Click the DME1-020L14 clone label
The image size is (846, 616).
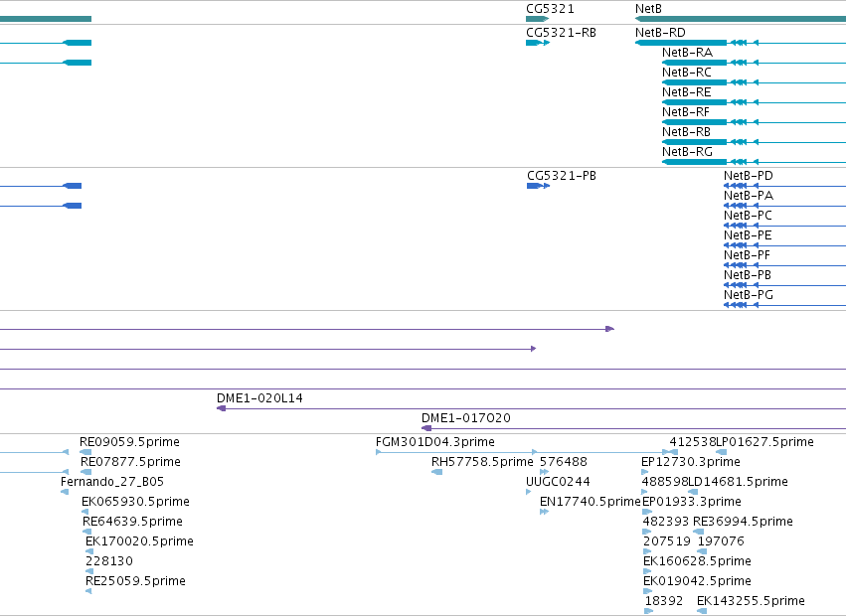(x=259, y=398)
